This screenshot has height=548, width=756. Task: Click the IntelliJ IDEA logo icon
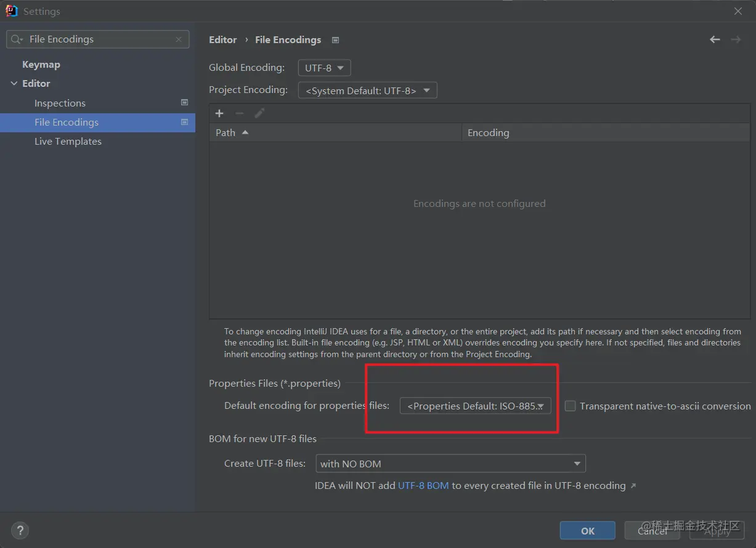[x=11, y=10]
